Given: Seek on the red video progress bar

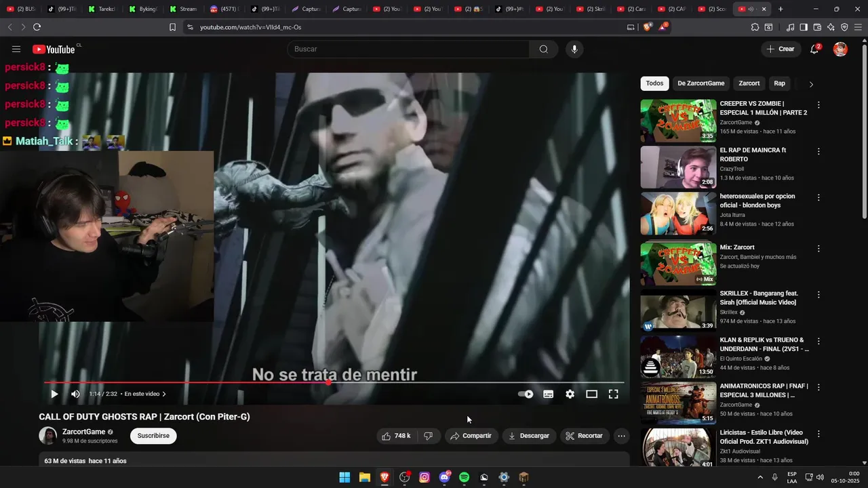Looking at the screenshot, I should pyautogui.click(x=186, y=382).
